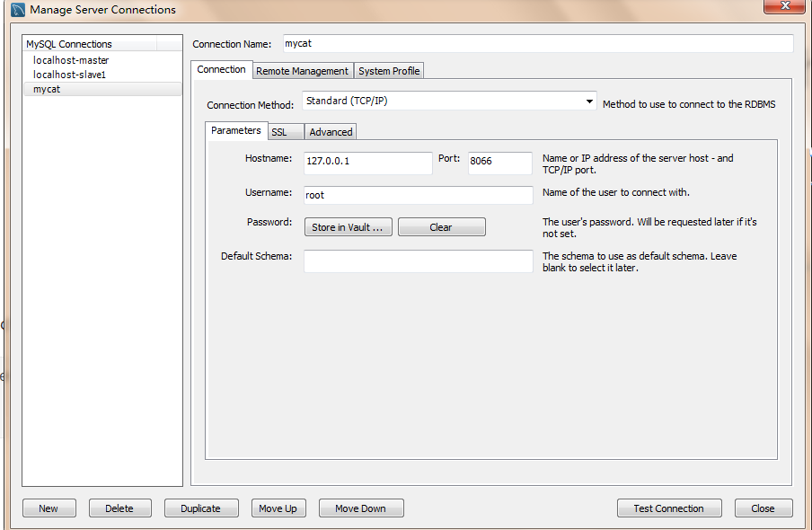Click the Store in Vault button
Viewport: 812px width, 530px height.
click(x=348, y=227)
